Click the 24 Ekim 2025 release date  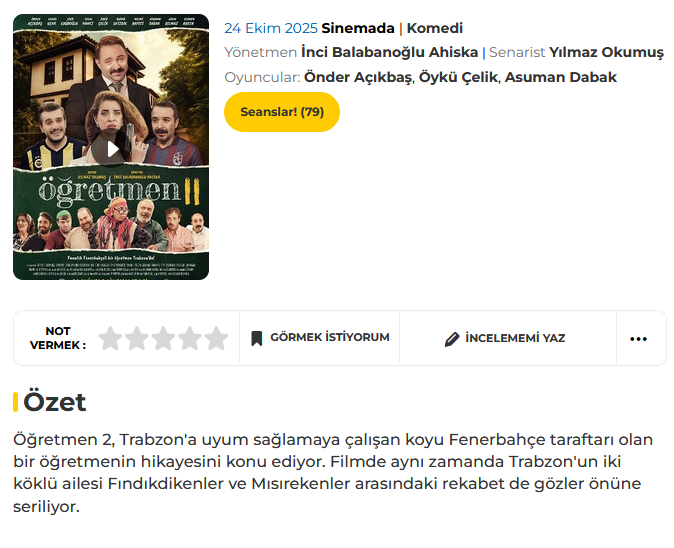click(x=270, y=28)
